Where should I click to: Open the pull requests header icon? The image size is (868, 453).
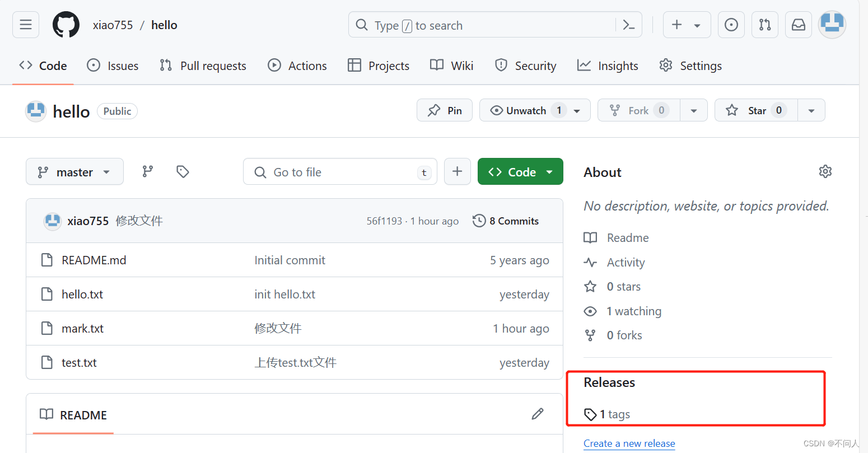tap(765, 25)
